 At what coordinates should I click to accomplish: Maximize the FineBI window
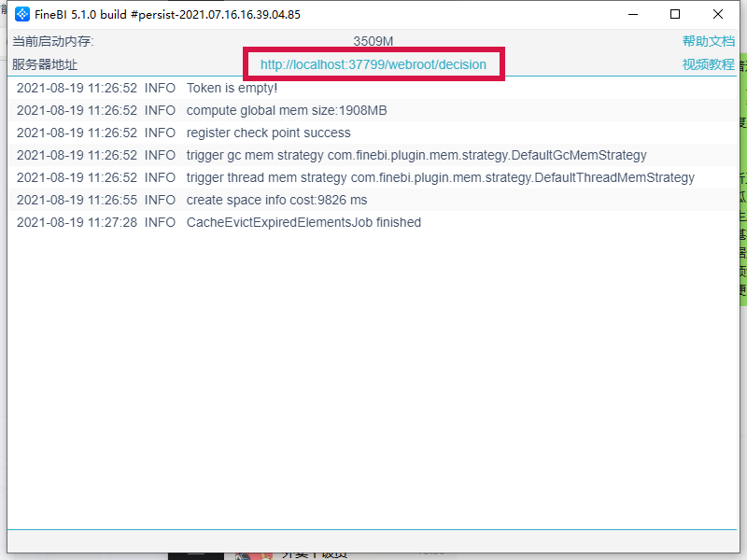[674, 14]
